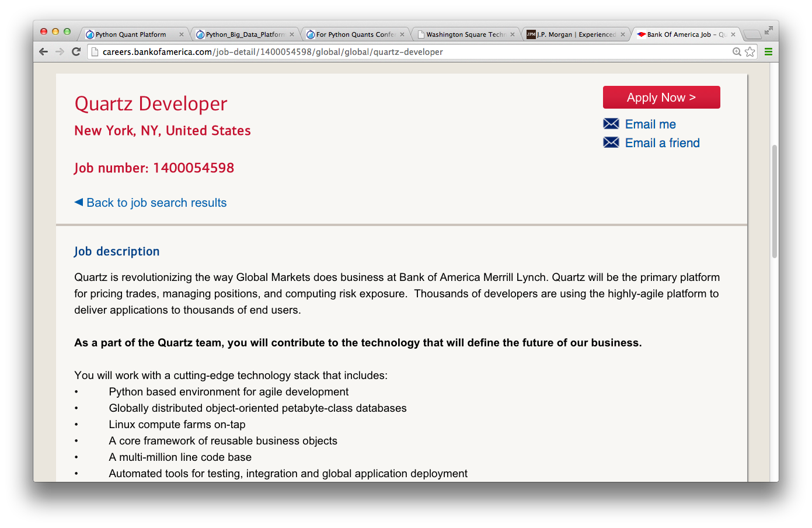Screen dimensions: 812x528
Task: Click the Apply Now button
Action: point(661,98)
